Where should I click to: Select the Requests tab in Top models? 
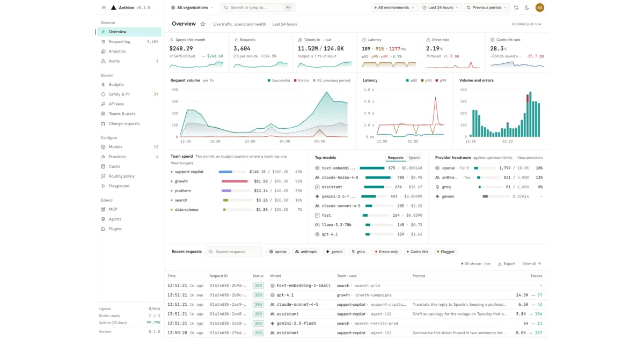396,158
